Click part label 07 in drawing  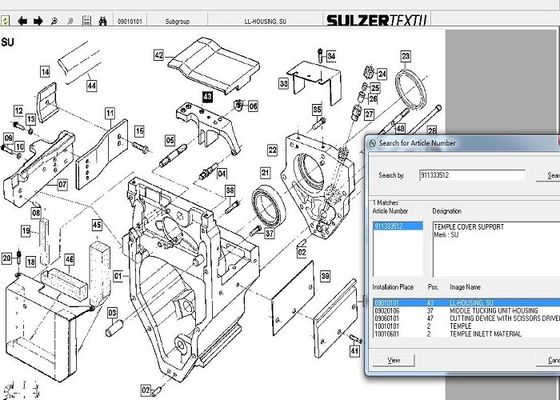click(x=62, y=185)
